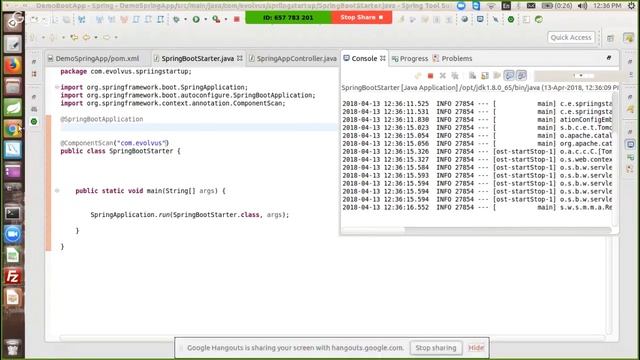Open Firefox from the Ubuntu dock
640x360 pixels.
click(x=13, y=65)
